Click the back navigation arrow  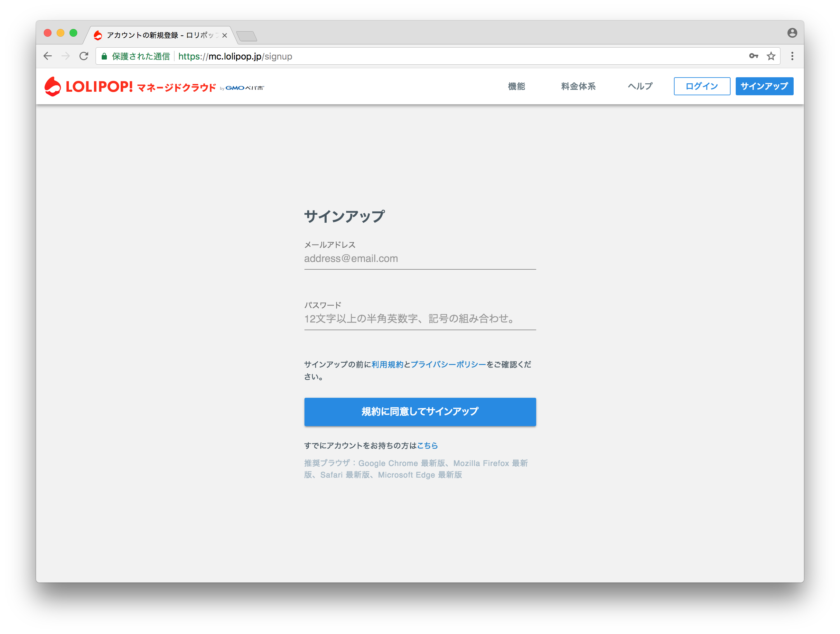[x=48, y=56]
